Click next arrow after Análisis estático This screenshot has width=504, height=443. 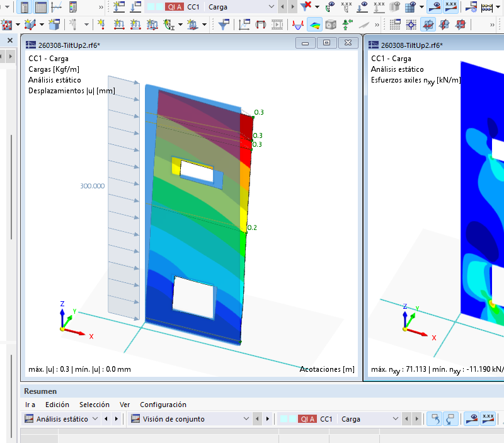pos(117,419)
